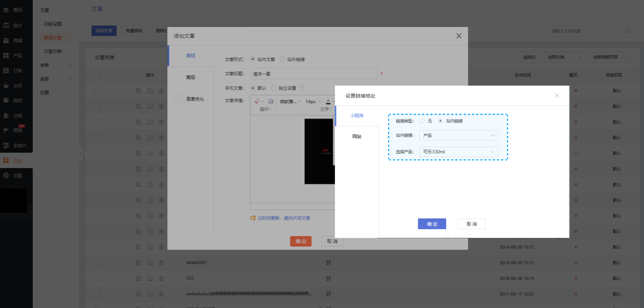Click the search magnifier in the article title box
The height and width of the screenshot is (308, 644).
coord(629,31)
